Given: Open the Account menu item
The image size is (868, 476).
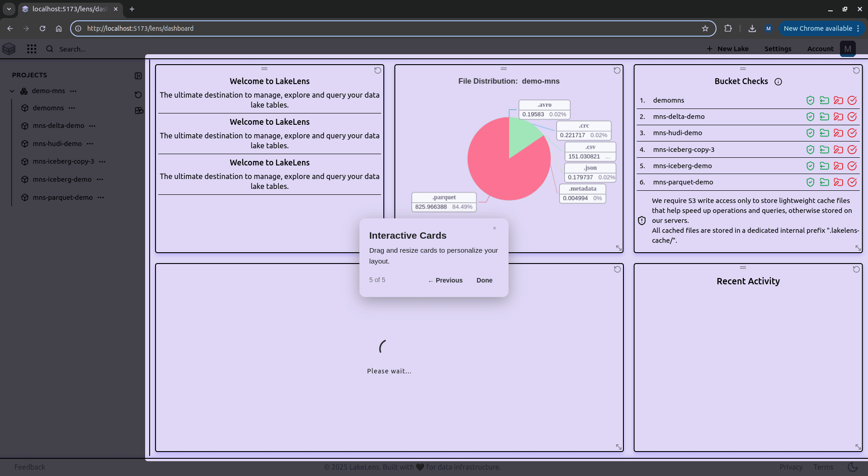Looking at the screenshot, I should (820, 49).
